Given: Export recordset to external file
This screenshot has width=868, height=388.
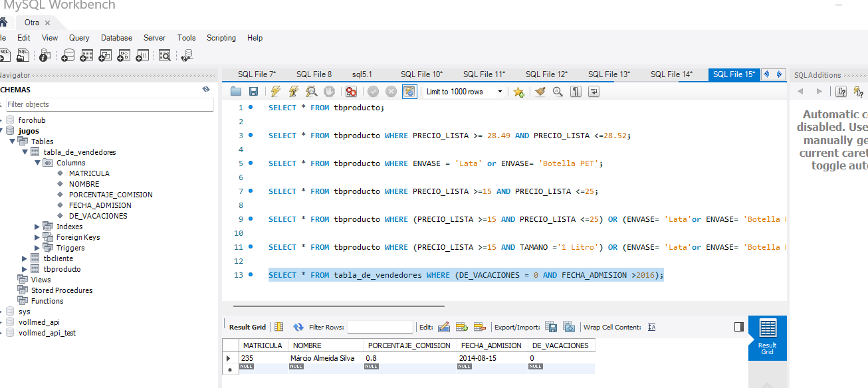Looking at the screenshot, I should (551, 327).
